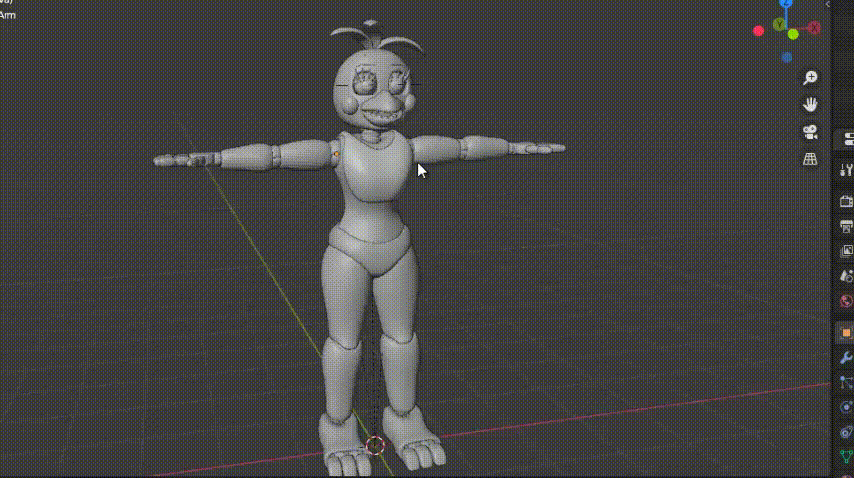Open the Output properties printer tab
The image size is (854, 478).
point(846,226)
